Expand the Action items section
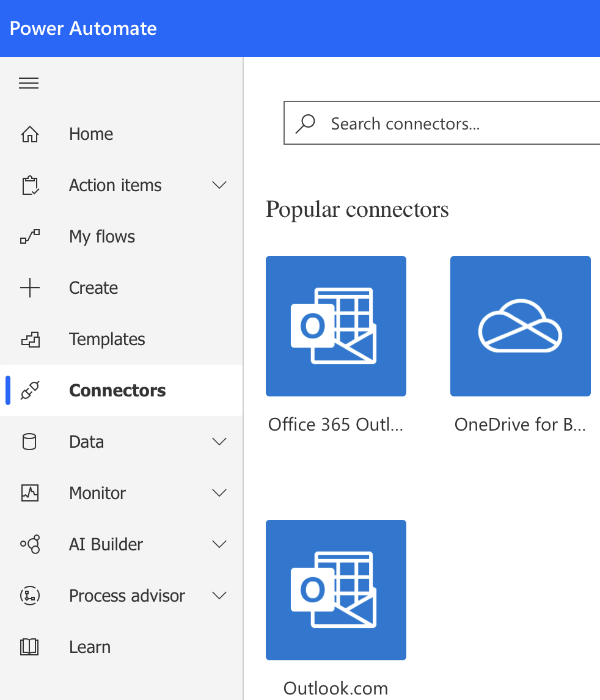The width and height of the screenshot is (600, 700). point(219,185)
